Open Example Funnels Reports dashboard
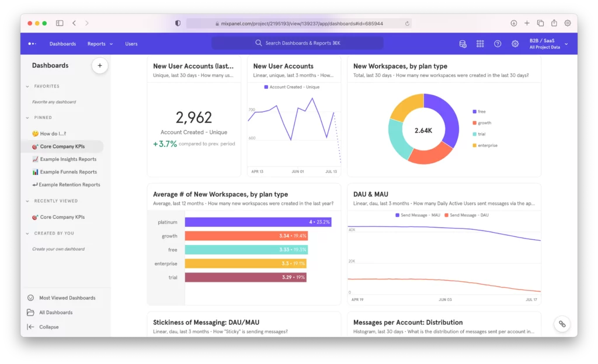 [x=68, y=172]
